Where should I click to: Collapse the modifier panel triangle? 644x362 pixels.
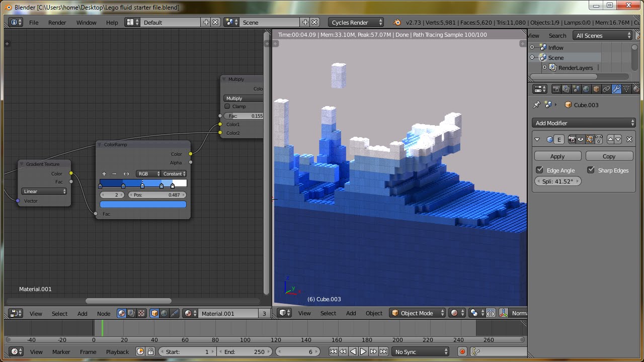537,139
